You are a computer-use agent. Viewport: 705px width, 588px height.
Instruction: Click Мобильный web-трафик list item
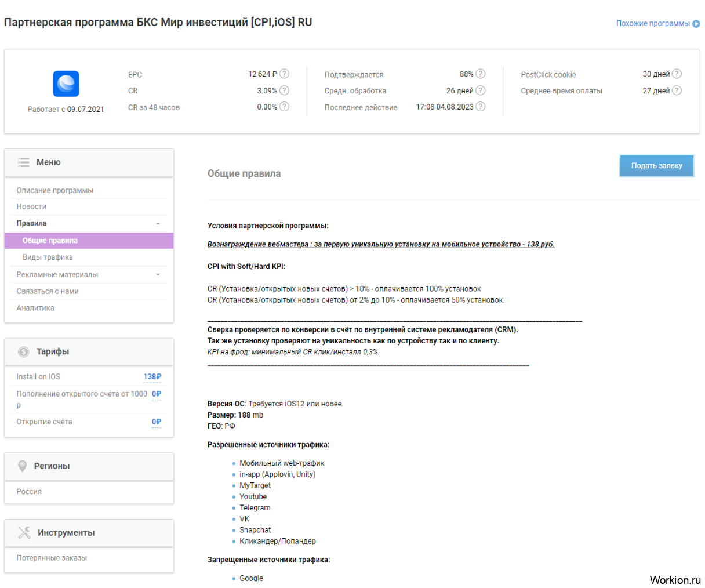282,463
